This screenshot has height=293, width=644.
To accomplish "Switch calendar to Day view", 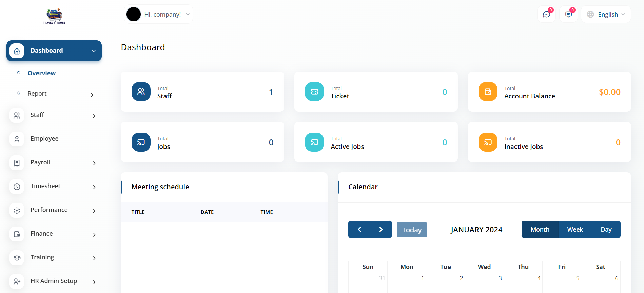I will click(606, 230).
